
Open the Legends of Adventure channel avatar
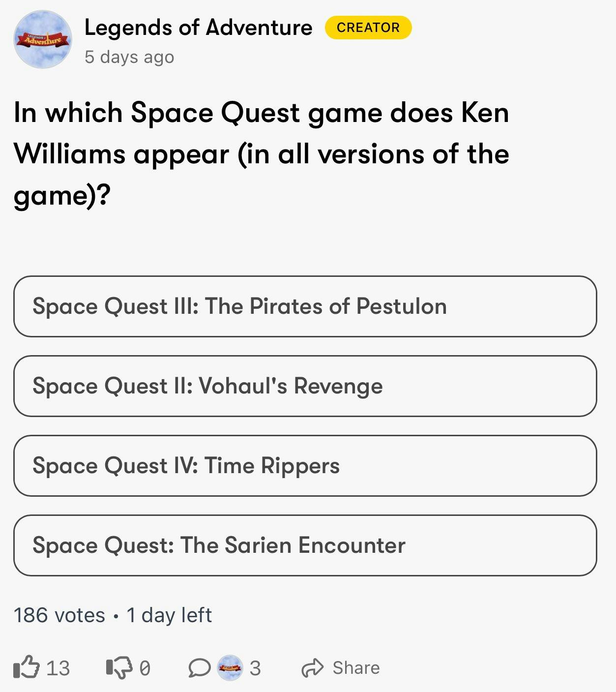tap(43, 39)
